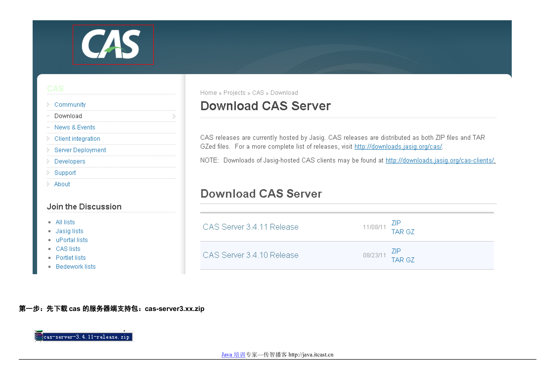Screen dimensions: 555x392
Task: Click the CAS logo in header
Action: 111,44
